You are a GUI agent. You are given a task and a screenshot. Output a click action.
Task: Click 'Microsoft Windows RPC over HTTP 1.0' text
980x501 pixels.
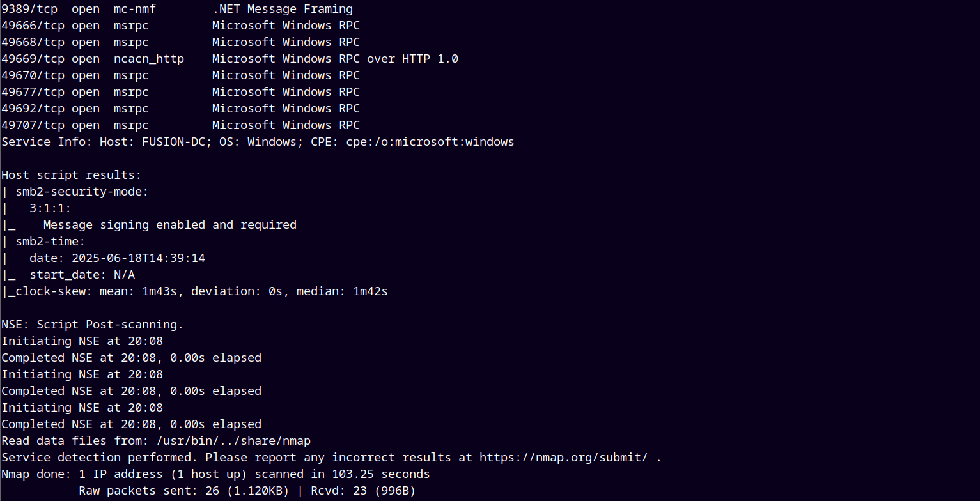(x=335, y=59)
